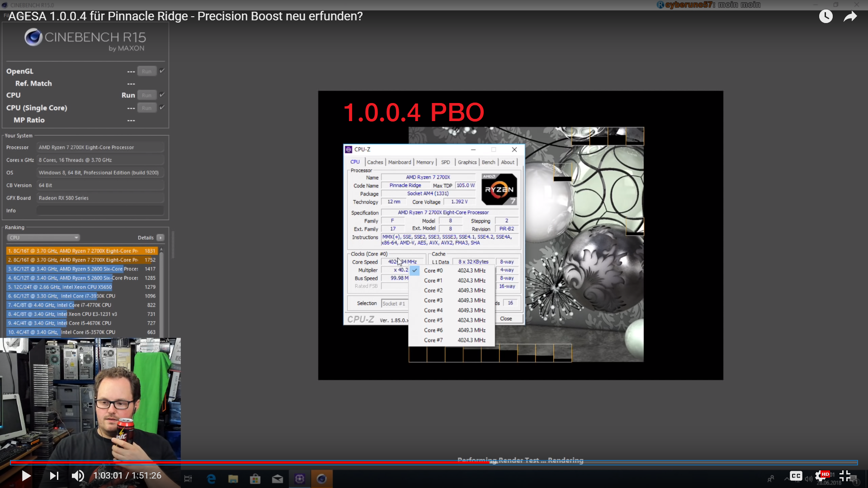This screenshot has width=868, height=488.
Task: Switch to the CPU tab in CPU-Z
Action: [355, 162]
